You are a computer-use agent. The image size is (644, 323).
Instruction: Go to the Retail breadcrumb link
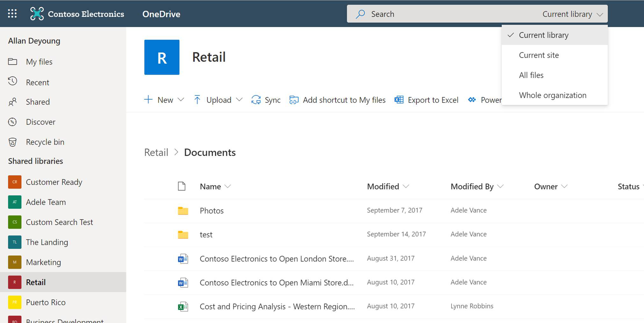pyautogui.click(x=156, y=152)
